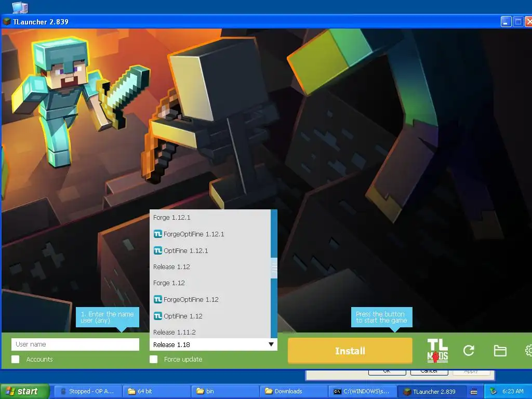Switch to the bin folder taskbar item
Image resolution: width=532 pixels, height=399 pixels.
point(224,391)
